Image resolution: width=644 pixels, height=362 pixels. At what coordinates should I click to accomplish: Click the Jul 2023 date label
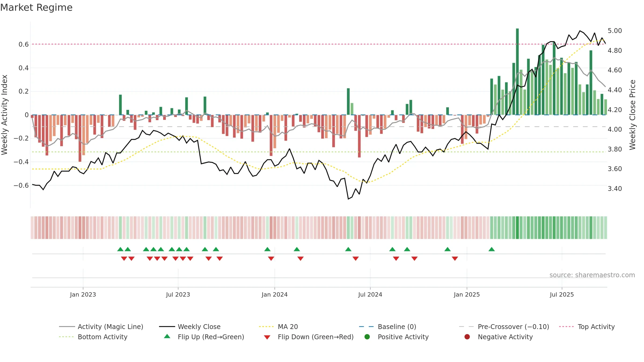point(178,294)
